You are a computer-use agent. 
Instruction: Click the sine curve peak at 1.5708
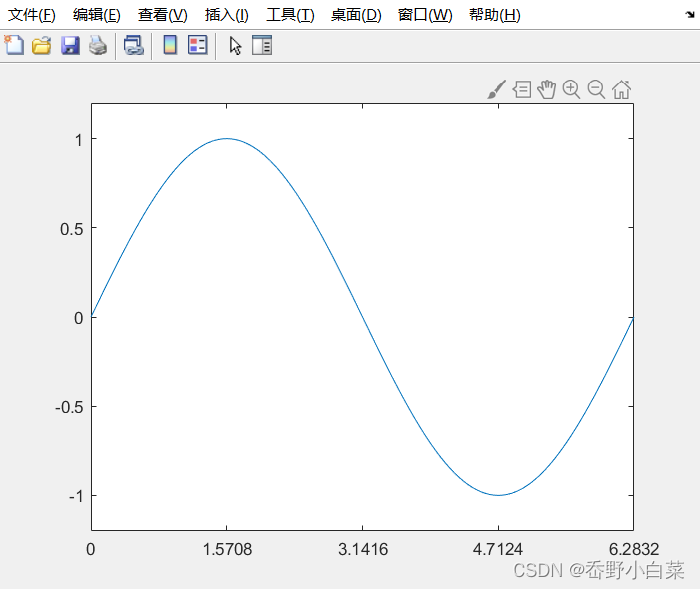tap(227, 138)
